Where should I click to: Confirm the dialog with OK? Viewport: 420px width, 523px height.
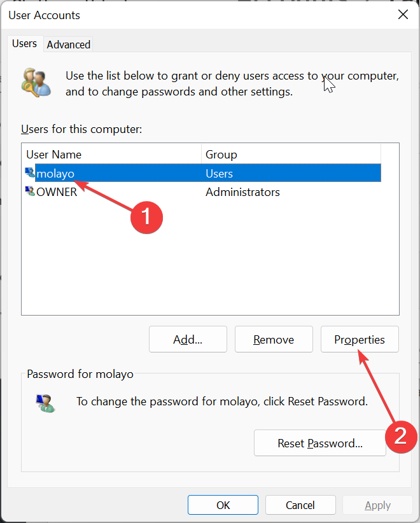tap(223, 505)
